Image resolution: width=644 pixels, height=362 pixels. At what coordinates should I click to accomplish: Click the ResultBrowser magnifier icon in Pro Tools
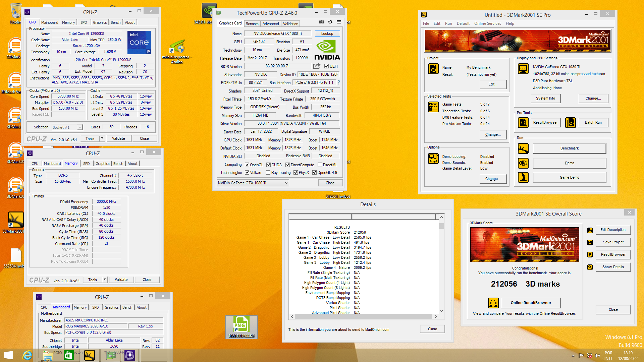pyautogui.click(x=523, y=123)
